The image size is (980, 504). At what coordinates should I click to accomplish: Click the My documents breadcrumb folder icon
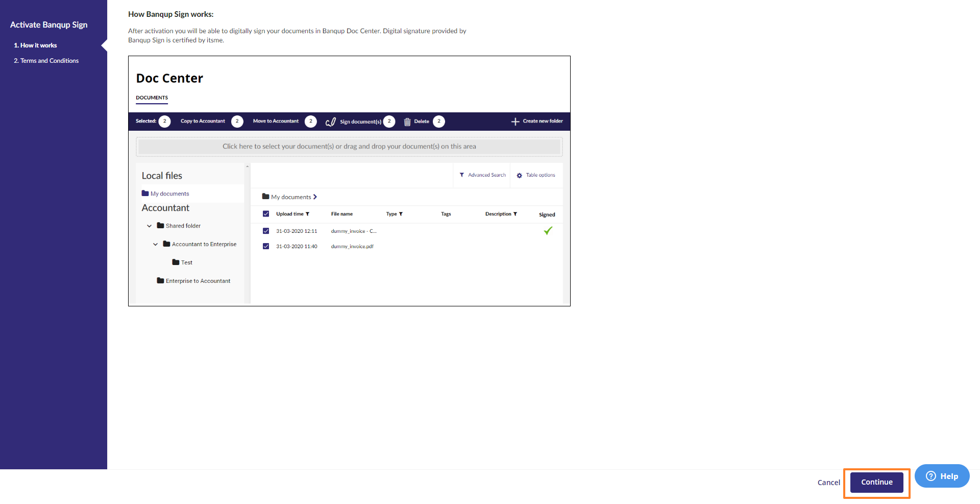(265, 197)
